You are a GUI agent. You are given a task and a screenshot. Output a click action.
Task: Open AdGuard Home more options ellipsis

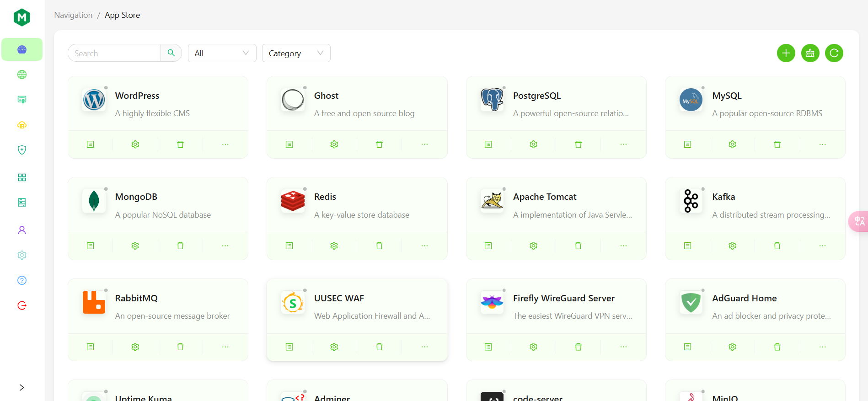(822, 347)
